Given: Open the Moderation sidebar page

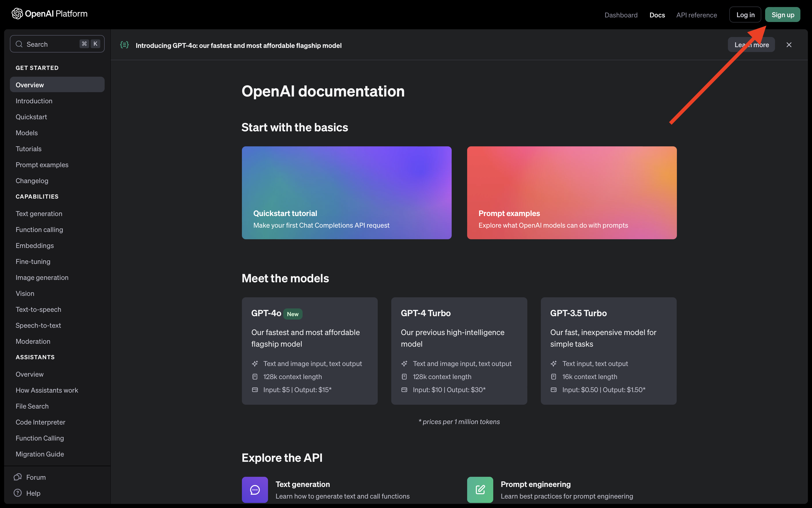Looking at the screenshot, I should coord(57,341).
